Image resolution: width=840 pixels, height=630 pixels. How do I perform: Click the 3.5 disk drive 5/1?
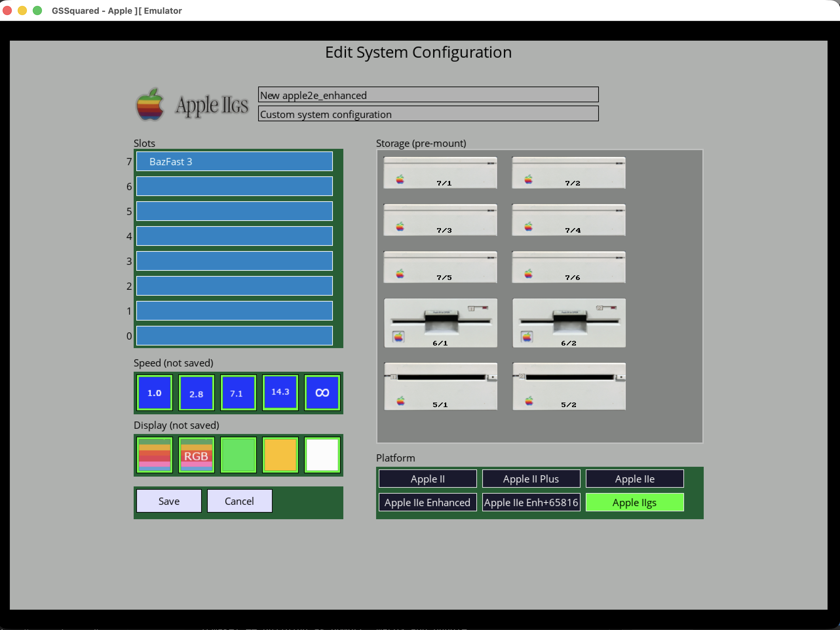coord(441,386)
